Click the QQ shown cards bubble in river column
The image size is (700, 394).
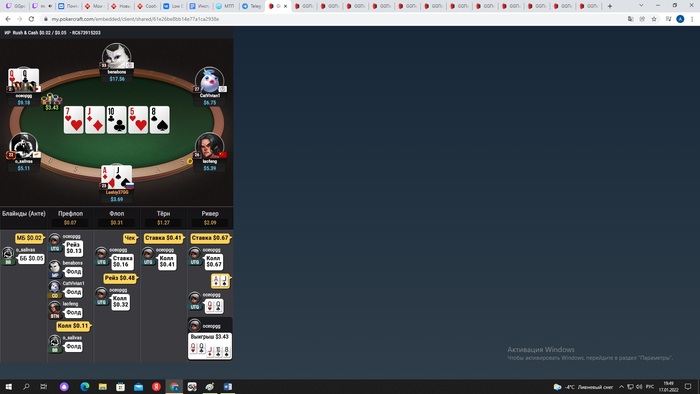[213, 306]
